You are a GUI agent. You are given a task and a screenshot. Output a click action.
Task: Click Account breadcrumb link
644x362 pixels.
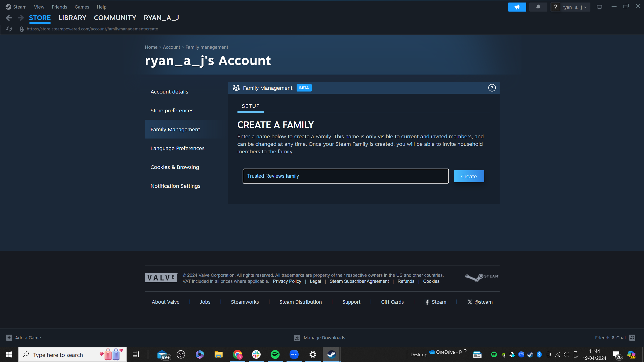click(171, 47)
